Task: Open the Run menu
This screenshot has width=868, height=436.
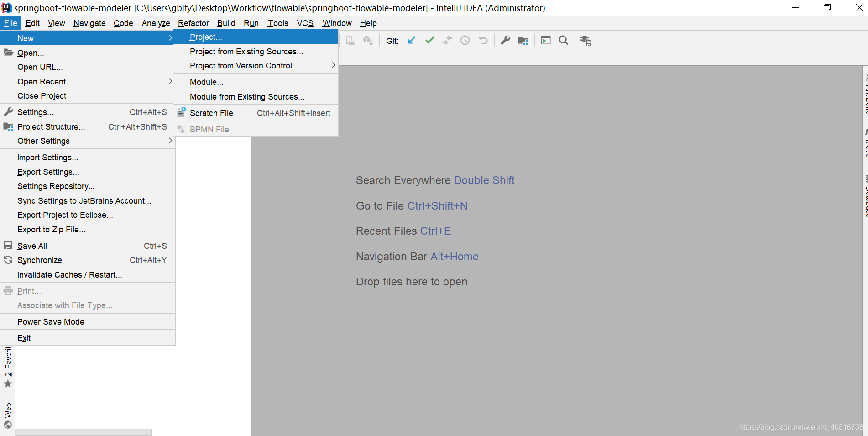Action: pyautogui.click(x=251, y=23)
